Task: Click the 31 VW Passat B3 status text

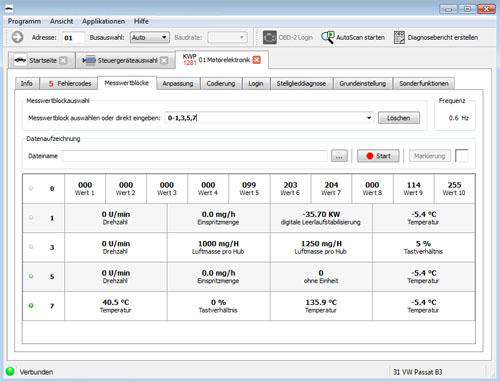Action: 418,372
